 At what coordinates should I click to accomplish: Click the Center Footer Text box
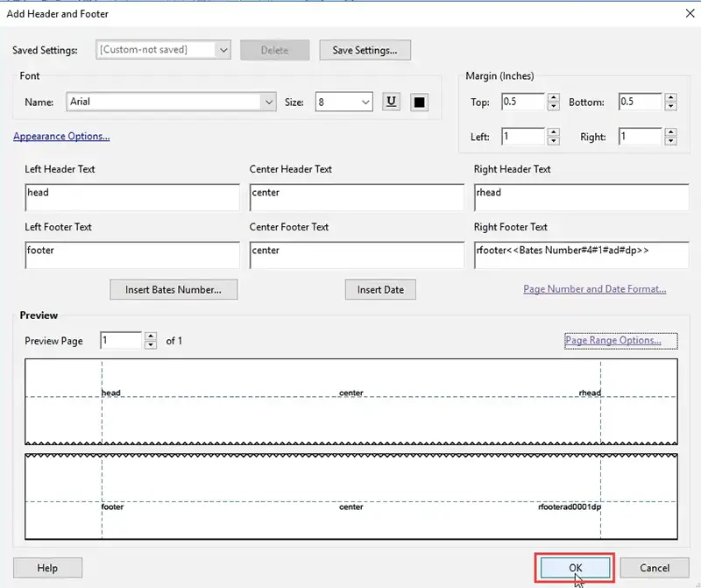click(x=357, y=255)
